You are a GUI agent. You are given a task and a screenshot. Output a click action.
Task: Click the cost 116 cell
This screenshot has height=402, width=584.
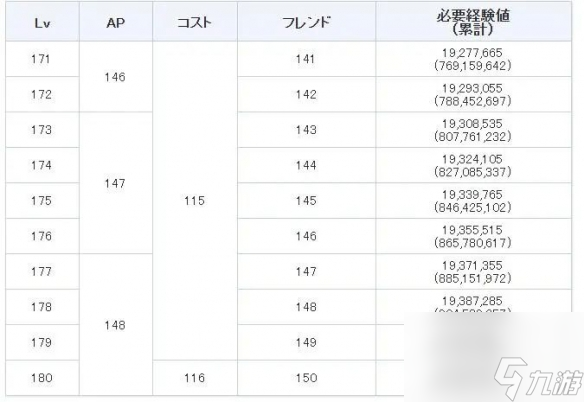[x=195, y=378]
